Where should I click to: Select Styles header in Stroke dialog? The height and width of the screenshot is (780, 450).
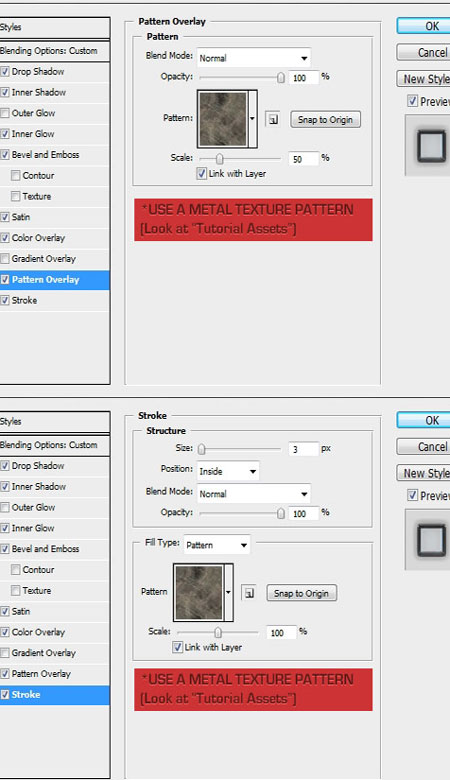tap(54, 421)
